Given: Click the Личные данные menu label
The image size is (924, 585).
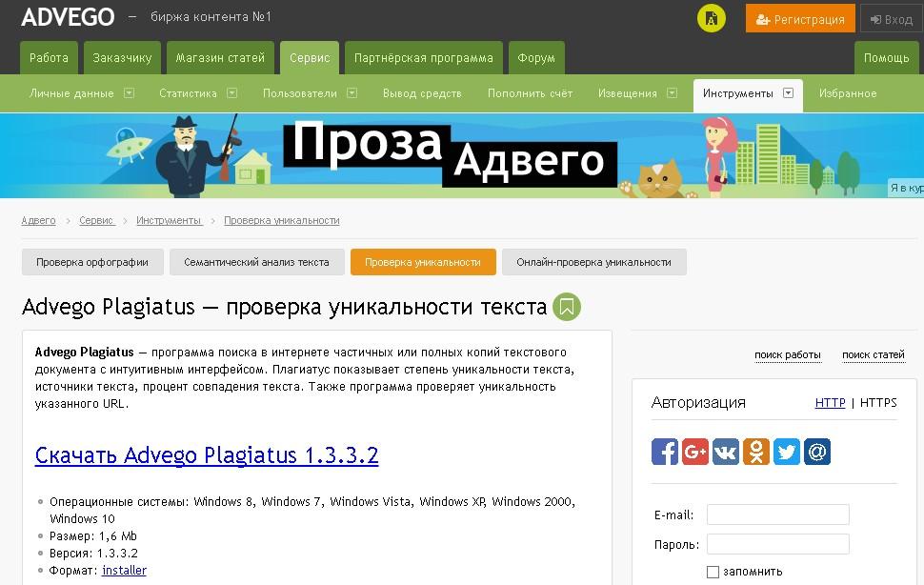Looking at the screenshot, I should click(71, 93).
